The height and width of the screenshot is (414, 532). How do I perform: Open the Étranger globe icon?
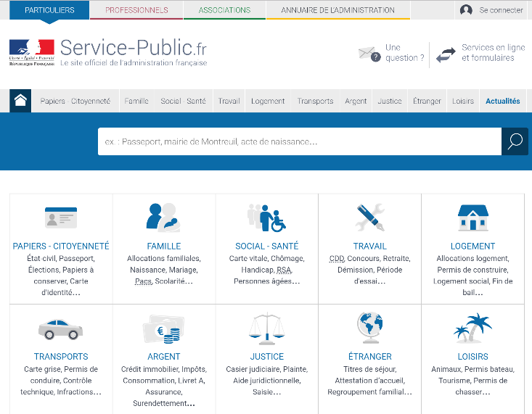click(x=369, y=328)
